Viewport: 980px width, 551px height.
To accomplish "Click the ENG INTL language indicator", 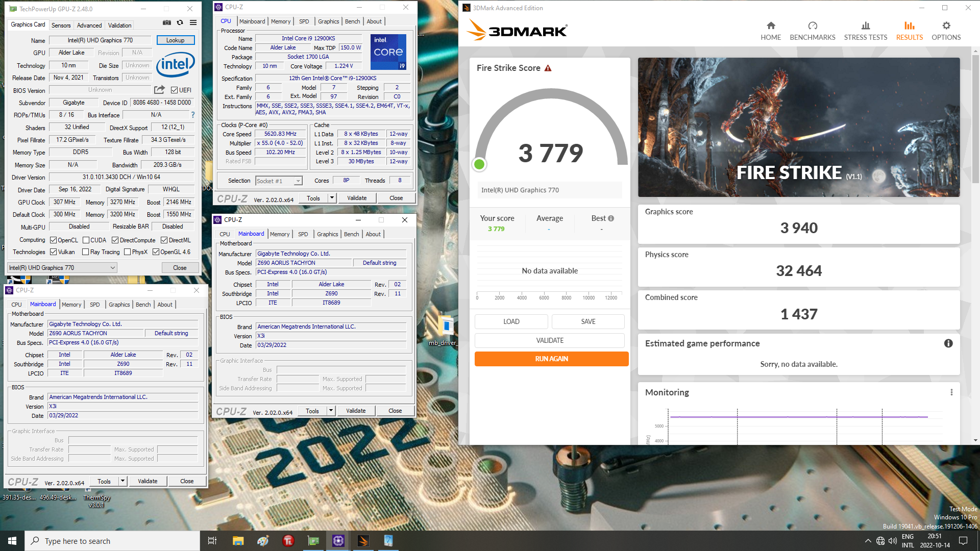I will [x=908, y=541].
